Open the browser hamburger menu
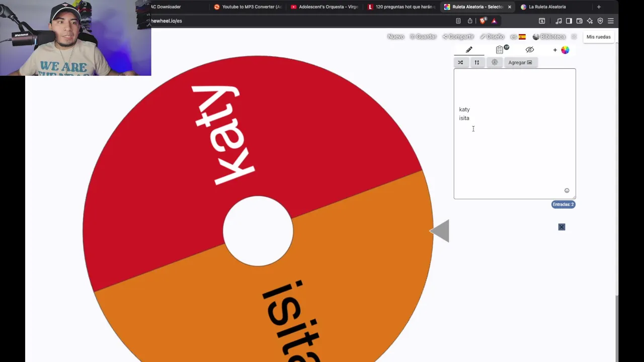The image size is (644, 362). (x=611, y=21)
